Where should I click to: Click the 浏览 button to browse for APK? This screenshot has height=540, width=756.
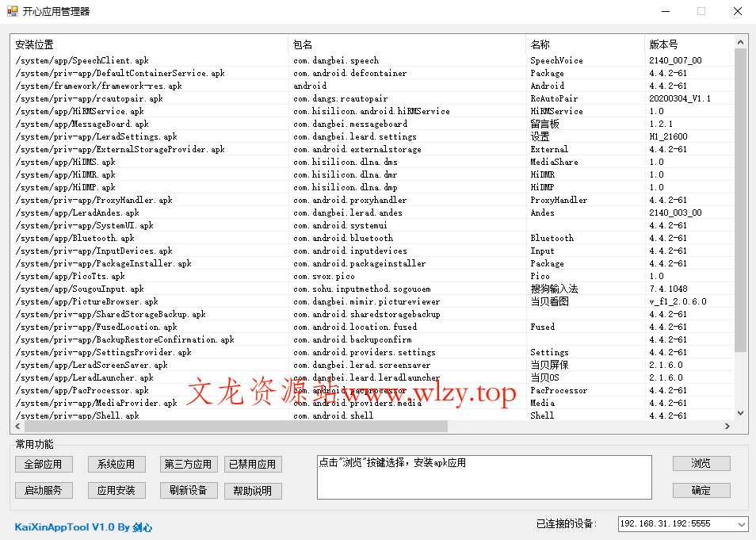pyautogui.click(x=701, y=464)
